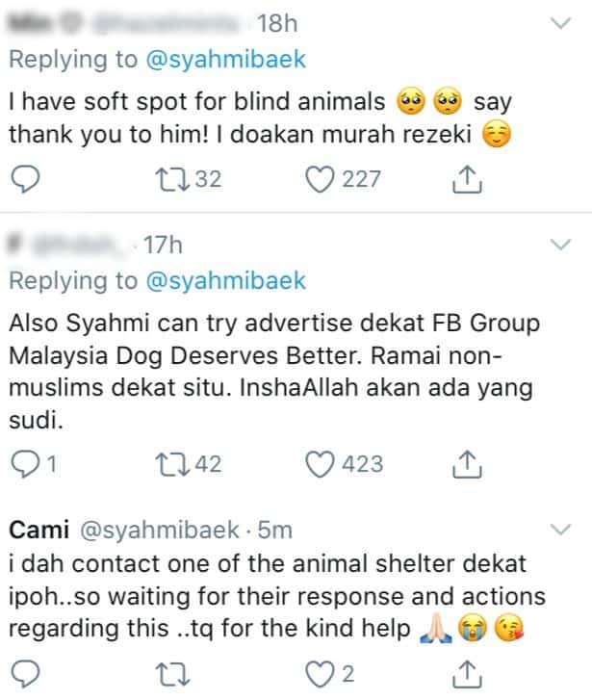Open dropdown arrow on Cami's tweet
The height and width of the screenshot is (700, 592).
(x=559, y=529)
